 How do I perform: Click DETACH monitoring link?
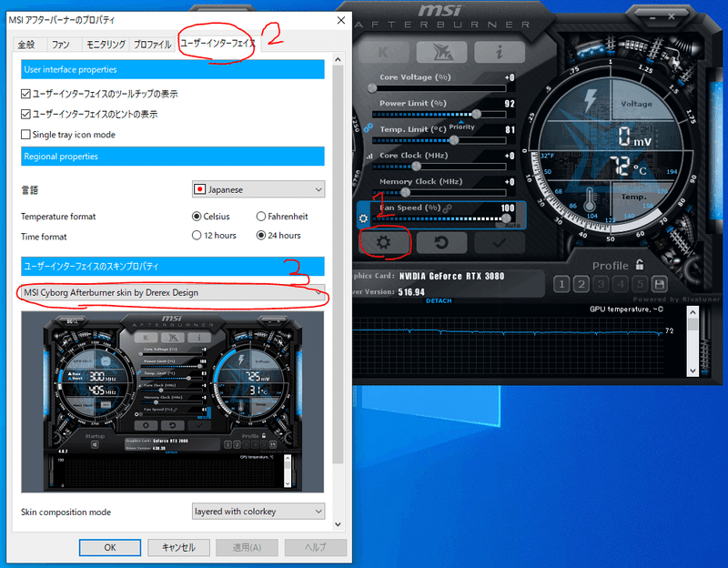(x=439, y=300)
